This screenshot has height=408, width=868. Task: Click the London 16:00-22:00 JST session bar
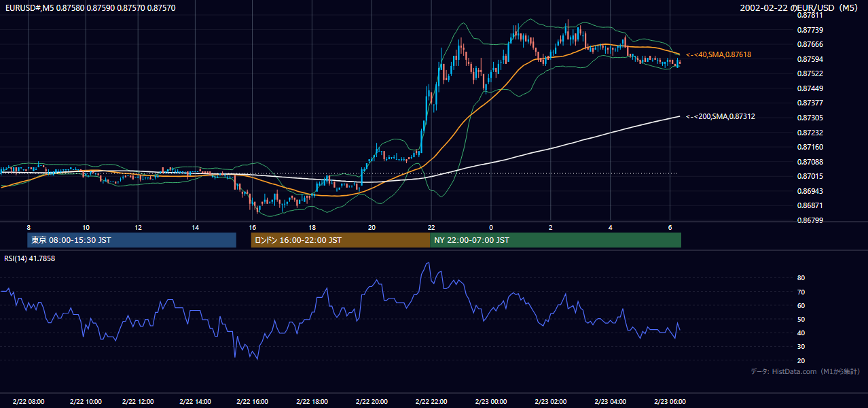tap(340, 240)
